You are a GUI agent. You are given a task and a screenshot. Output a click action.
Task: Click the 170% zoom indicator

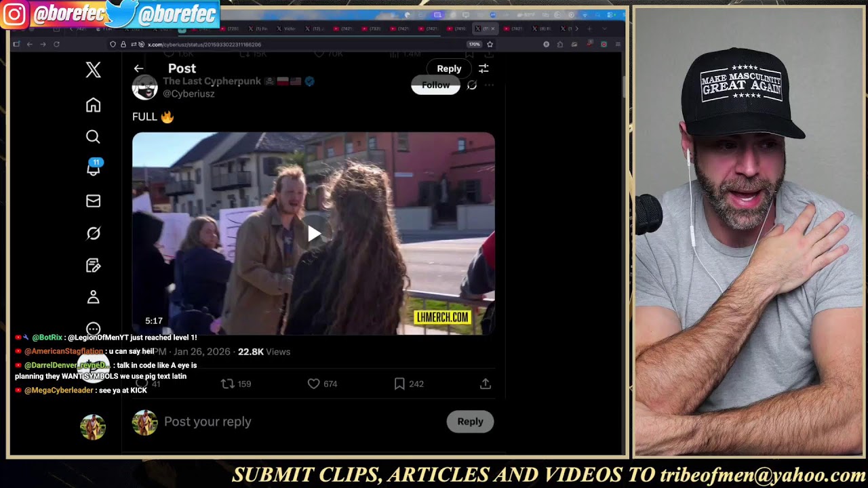click(474, 44)
